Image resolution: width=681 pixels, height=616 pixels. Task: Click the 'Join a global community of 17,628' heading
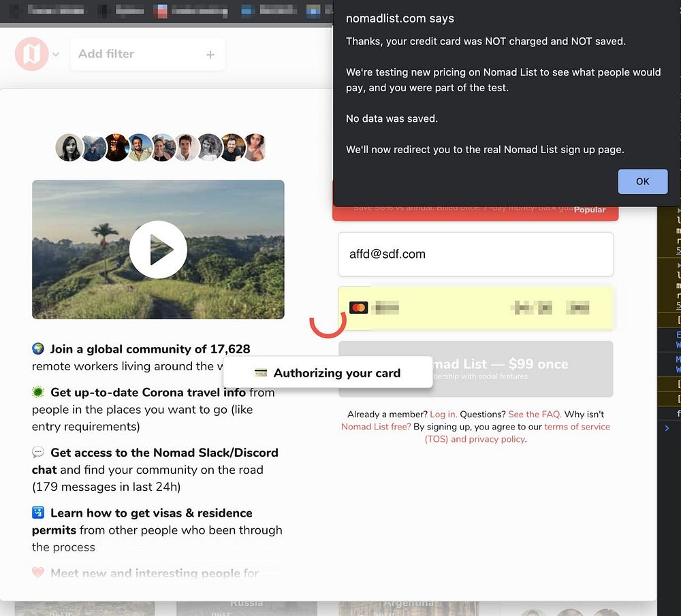(x=151, y=349)
